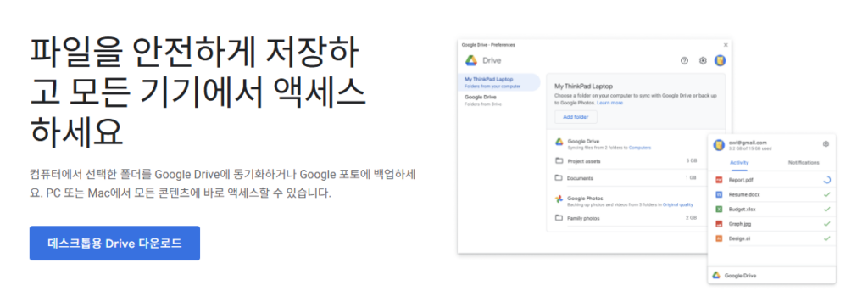The image size is (868, 308).
Task: Click the 파일을 안전하게 저장하고 headline
Action: 197,92
